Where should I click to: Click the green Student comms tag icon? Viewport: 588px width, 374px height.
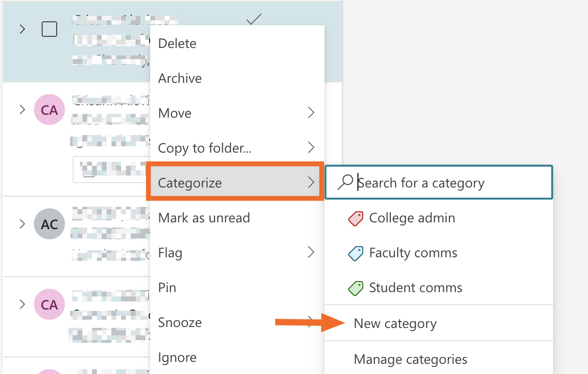click(356, 288)
